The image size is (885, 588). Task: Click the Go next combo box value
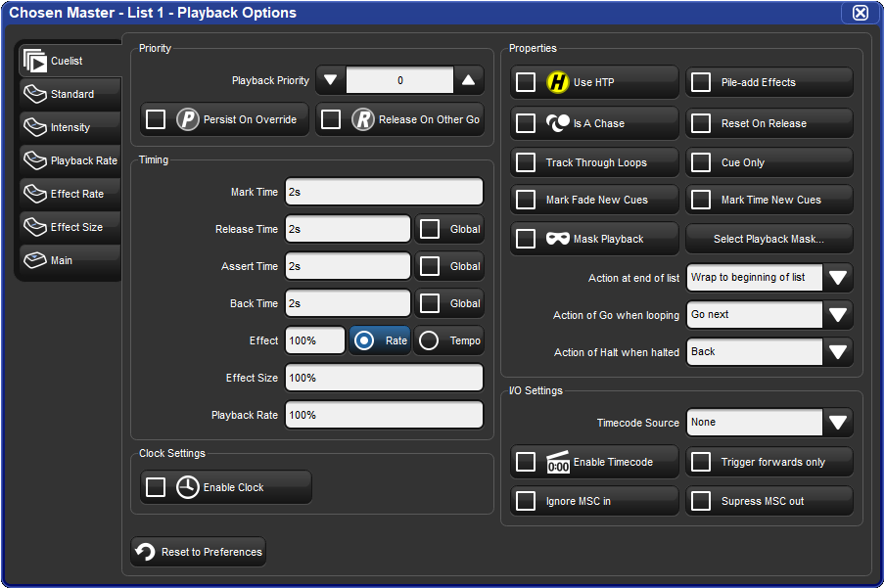(755, 315)
